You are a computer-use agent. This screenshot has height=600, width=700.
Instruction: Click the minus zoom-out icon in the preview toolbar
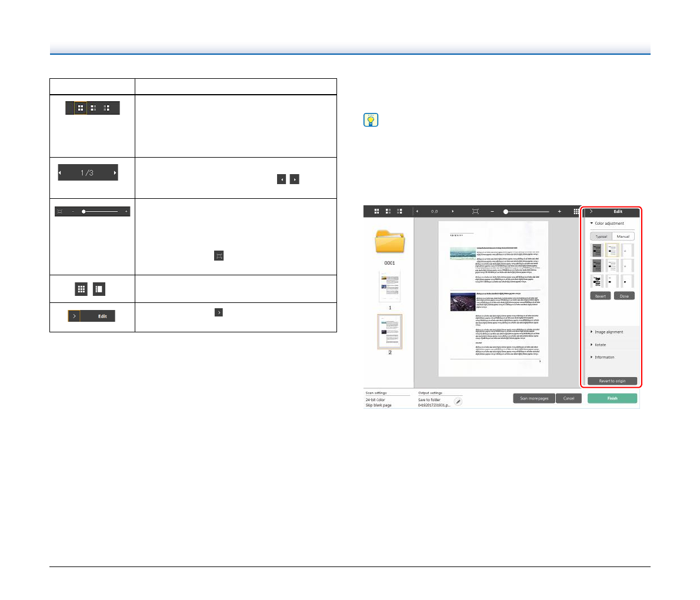(x=492, y=211)
